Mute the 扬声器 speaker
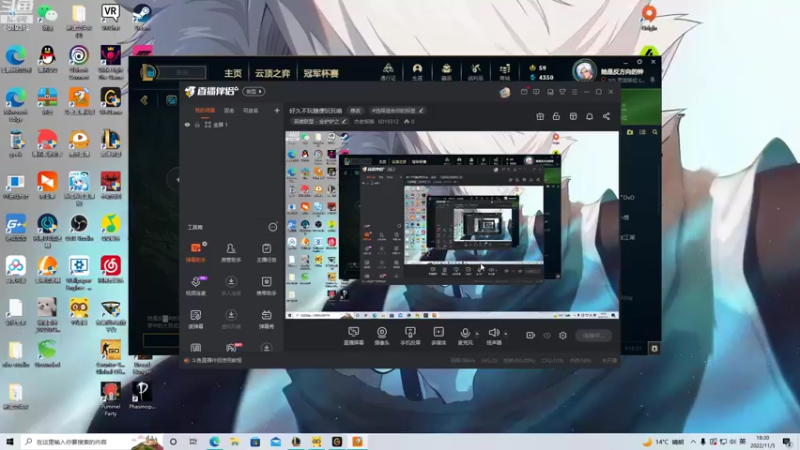The image size is (800, 450). click(493, 336)
